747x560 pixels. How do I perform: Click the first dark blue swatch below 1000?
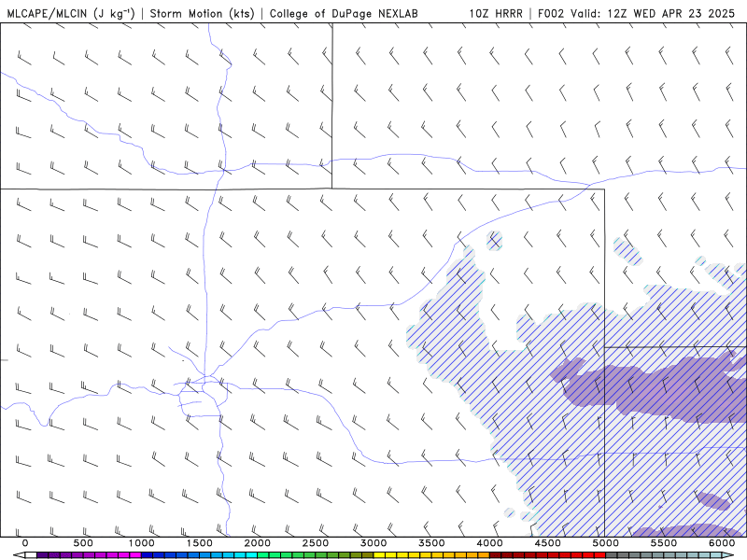pyautogui.click(x=147, y=554)
